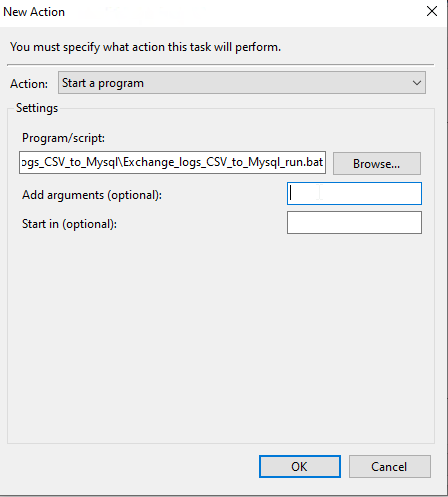Cancel the New Action dialog

[389, 466]
